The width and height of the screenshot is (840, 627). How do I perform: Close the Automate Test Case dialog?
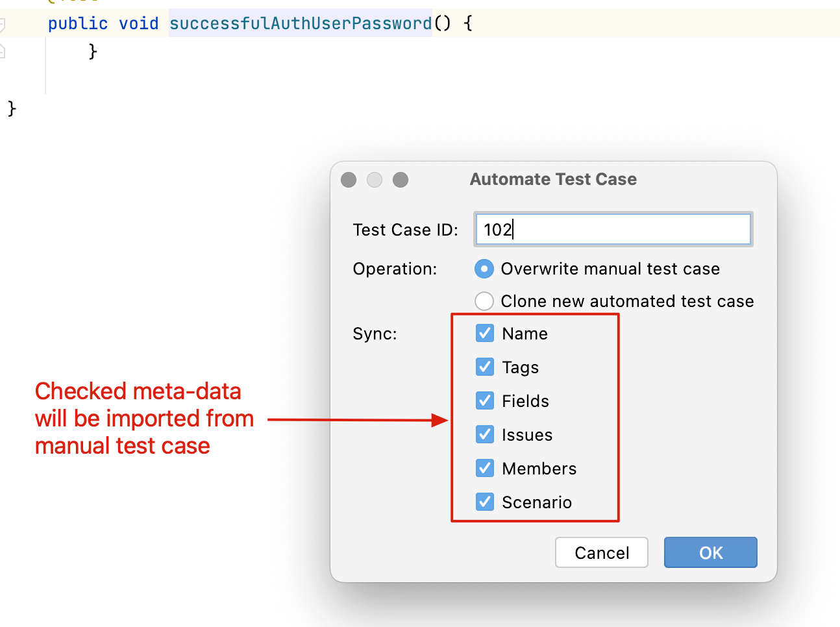pos(349,180)
